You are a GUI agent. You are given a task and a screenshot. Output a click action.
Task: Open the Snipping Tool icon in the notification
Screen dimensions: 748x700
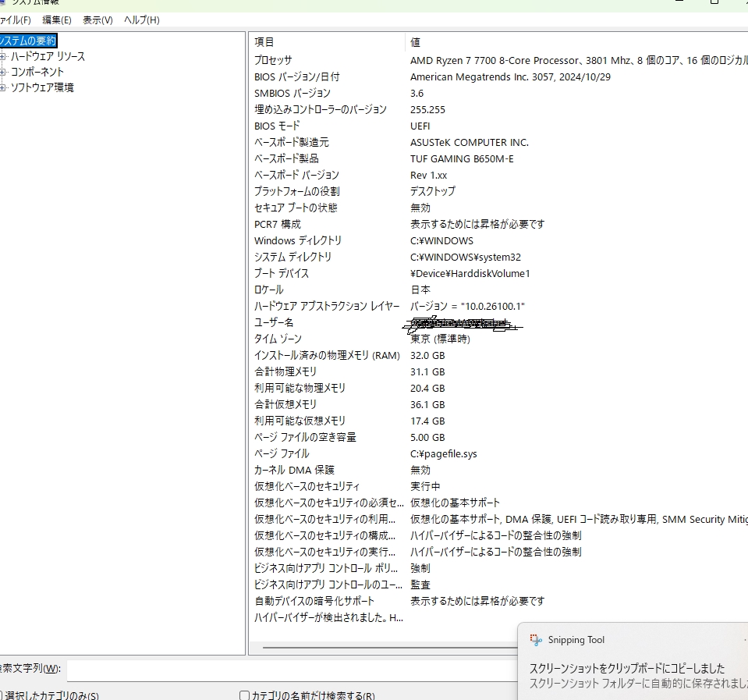536,640
